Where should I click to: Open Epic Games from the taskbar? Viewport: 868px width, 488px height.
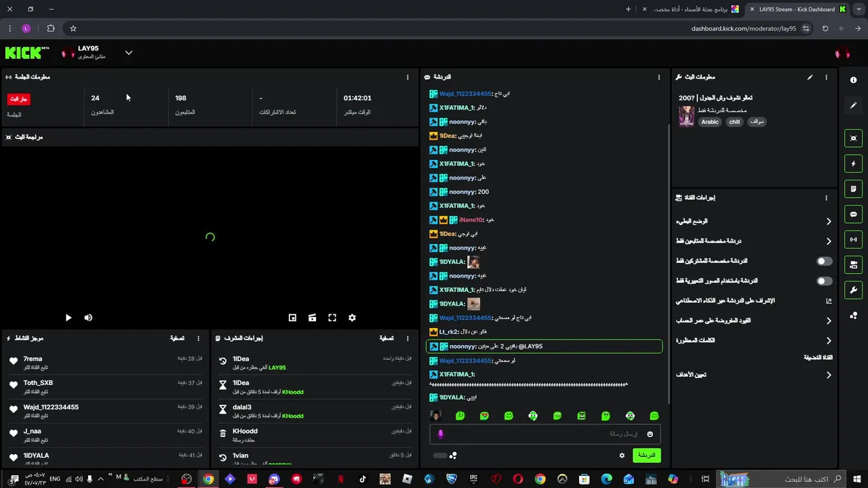tap(473, 479)
